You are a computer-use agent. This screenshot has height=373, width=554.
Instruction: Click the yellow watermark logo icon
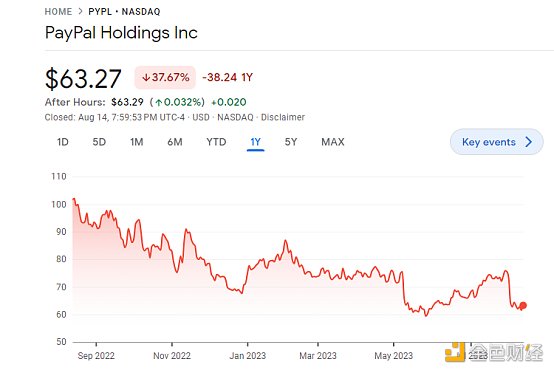(x=455, y=352)
